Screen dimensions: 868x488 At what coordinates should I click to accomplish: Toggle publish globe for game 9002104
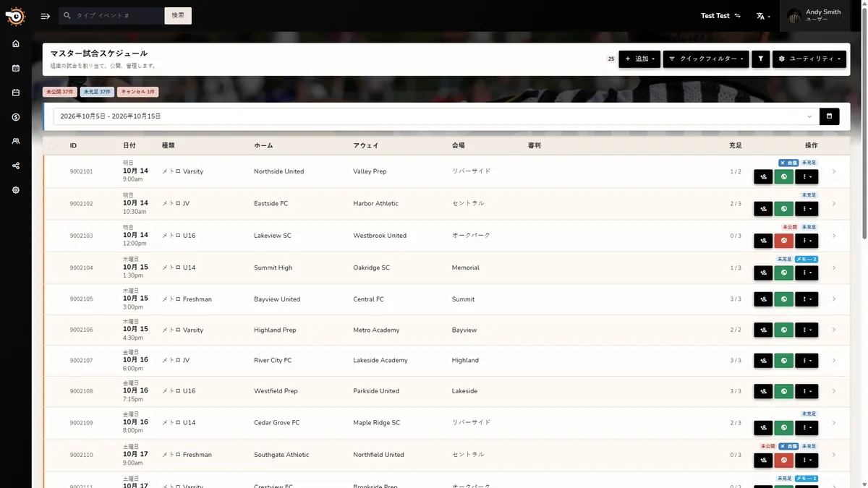784,273
